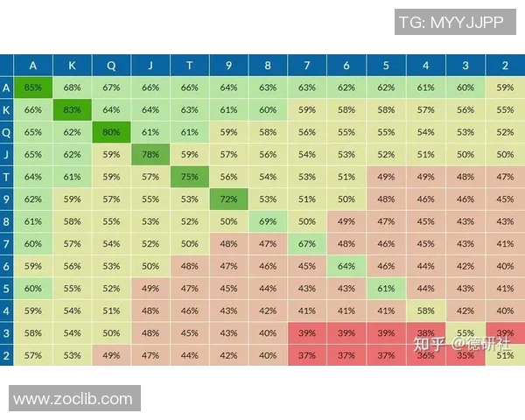The width and height of the screenshot is (525, 420).
Task: Select the 83% cell on the diagonal
Action: 73,110
